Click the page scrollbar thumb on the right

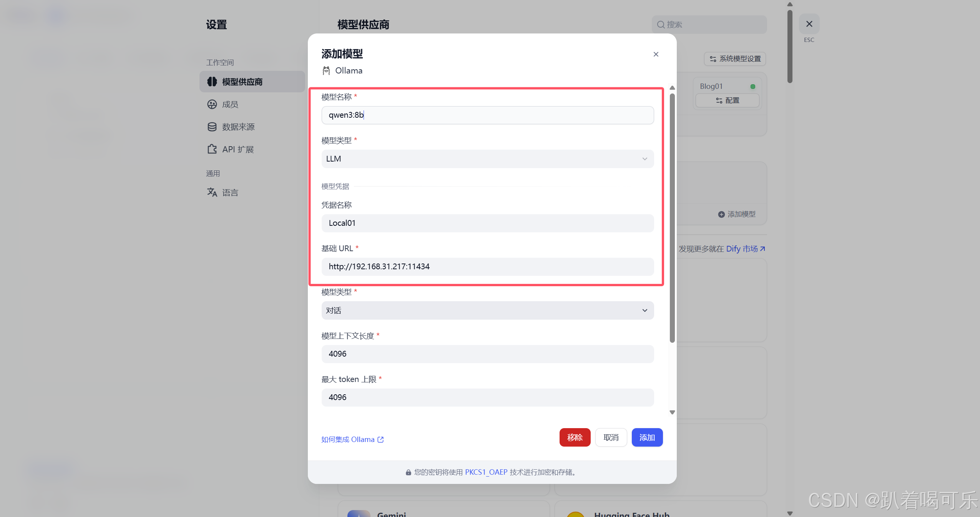790,46
